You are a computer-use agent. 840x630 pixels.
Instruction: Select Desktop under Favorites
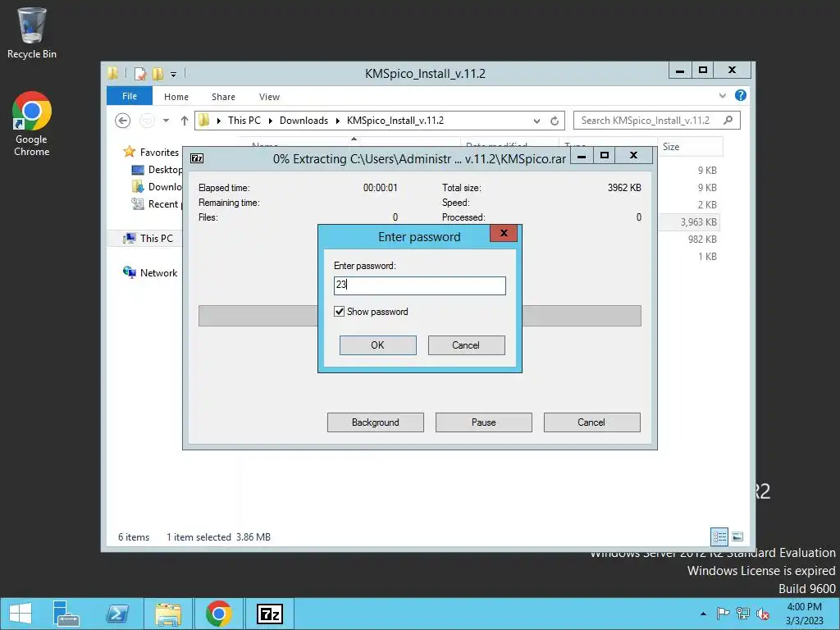[x=157, y=169]
